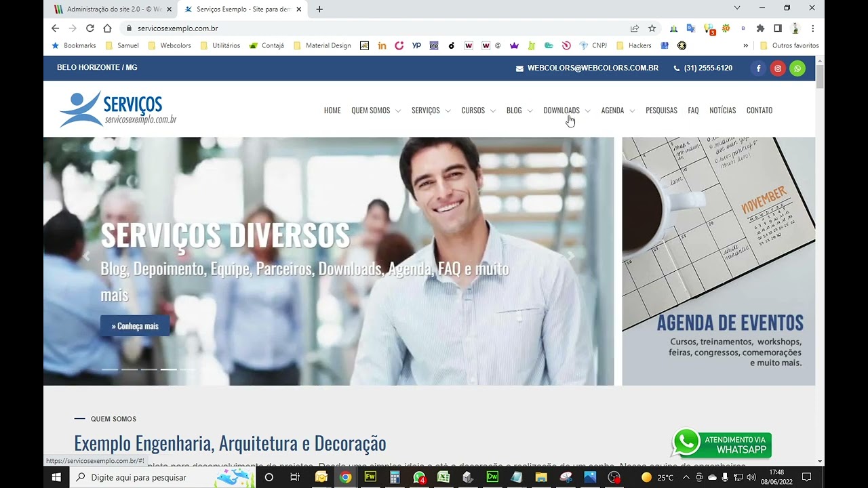This screenshot has height=488, width=868.
Task: Open the Google Translate extension icon
Action: (x=691, y=28)
